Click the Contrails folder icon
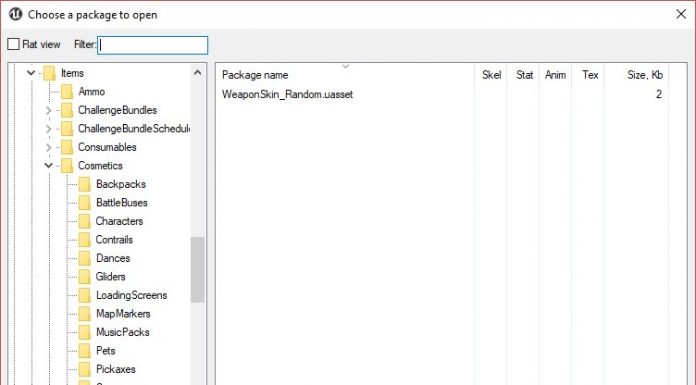 click(x=85, y=240)
